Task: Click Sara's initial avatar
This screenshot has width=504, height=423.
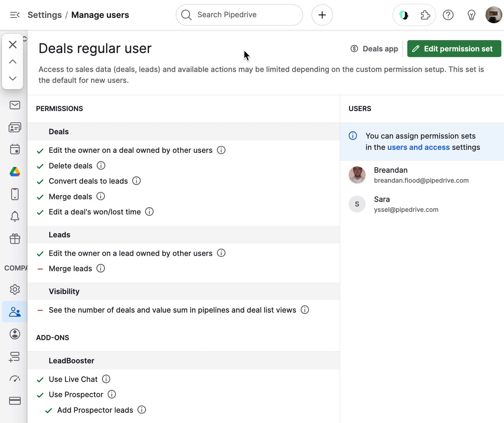Action: click(357, 204)
